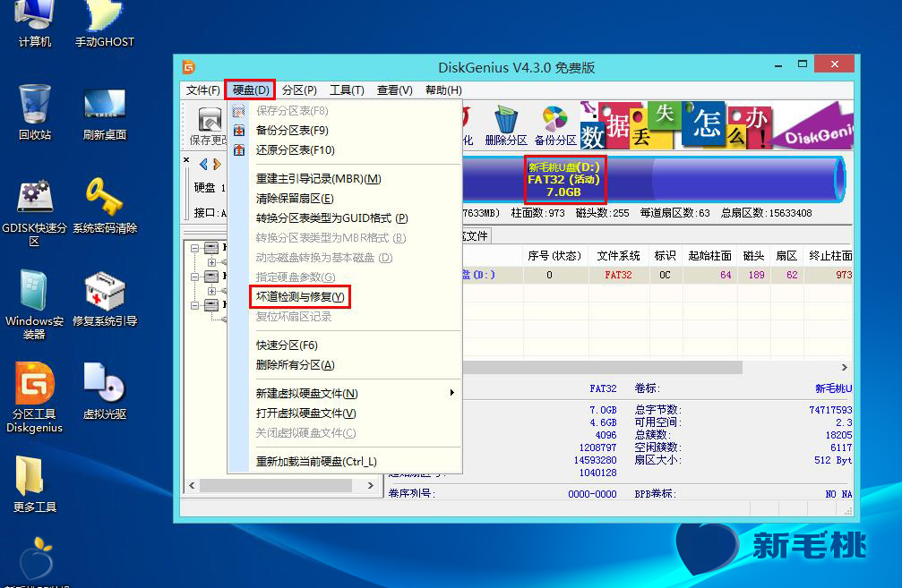
Task: Open the 虚拟光驱 disc icon
Action: point(105,391)
